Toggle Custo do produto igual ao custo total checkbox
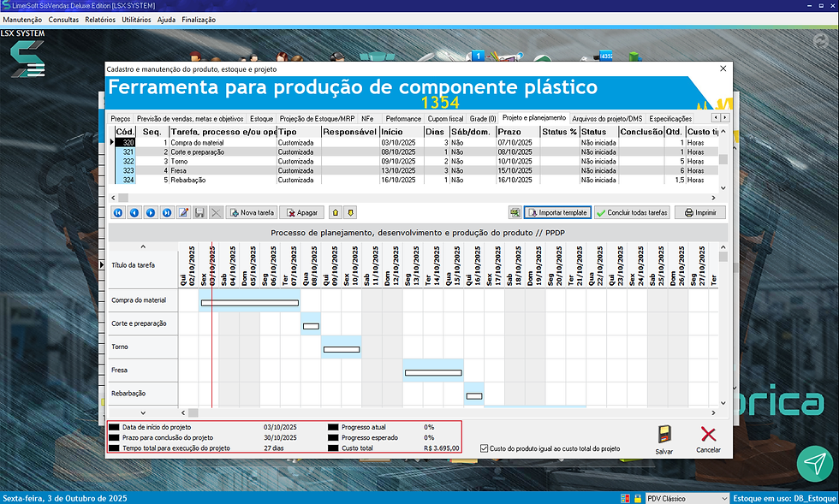The image size is (839, 504). 485,448
